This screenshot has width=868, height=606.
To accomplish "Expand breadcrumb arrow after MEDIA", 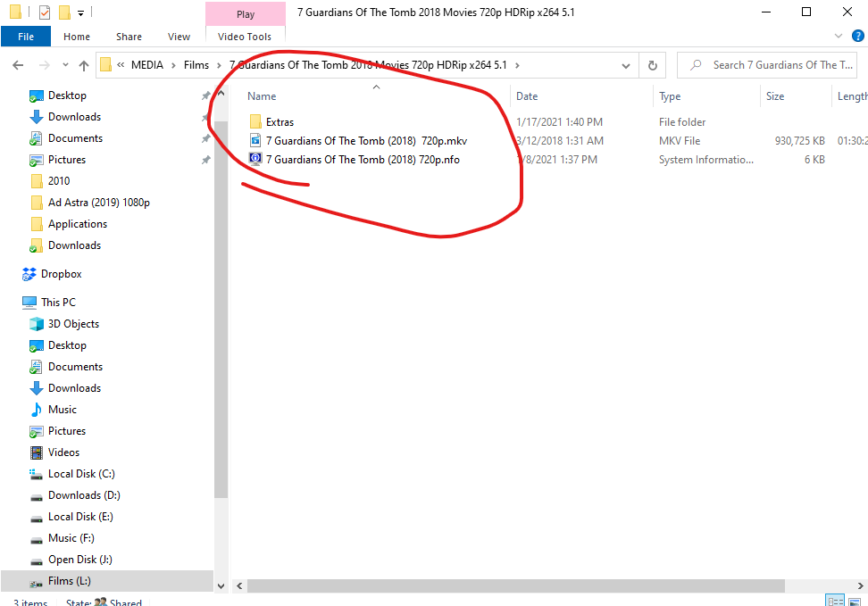I will point(173,65).
